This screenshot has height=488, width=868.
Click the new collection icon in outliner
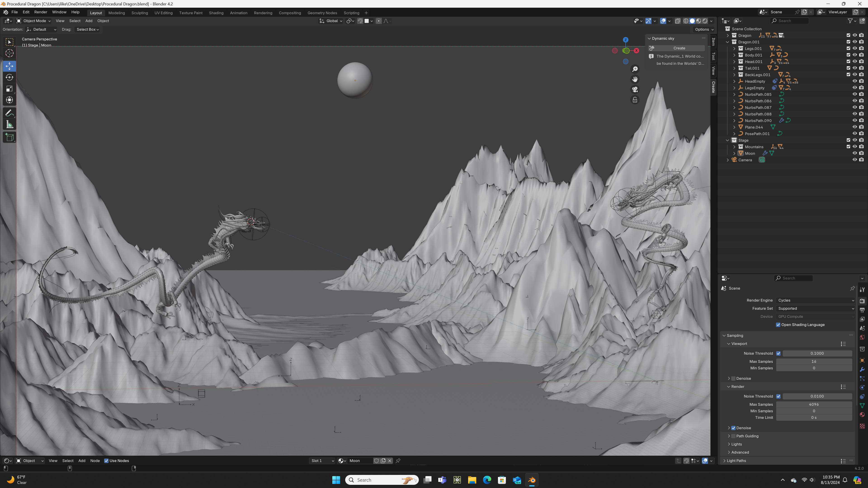click(862, 21)
